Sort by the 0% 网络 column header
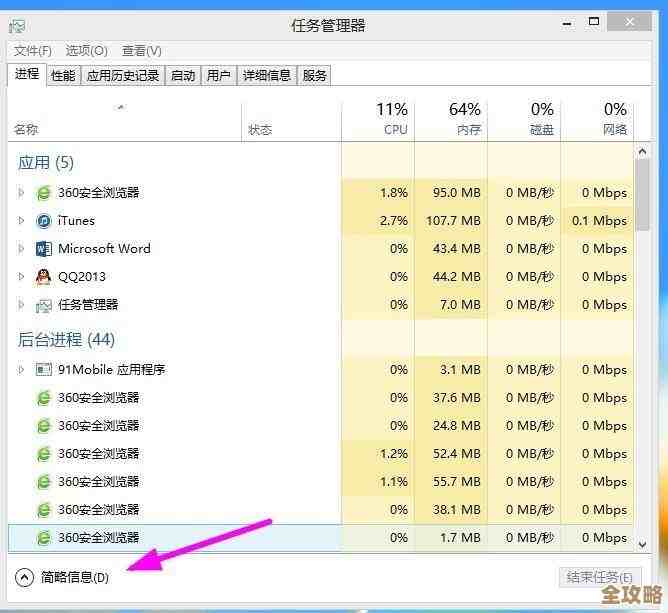668x613 pixels. coord(597,121)
